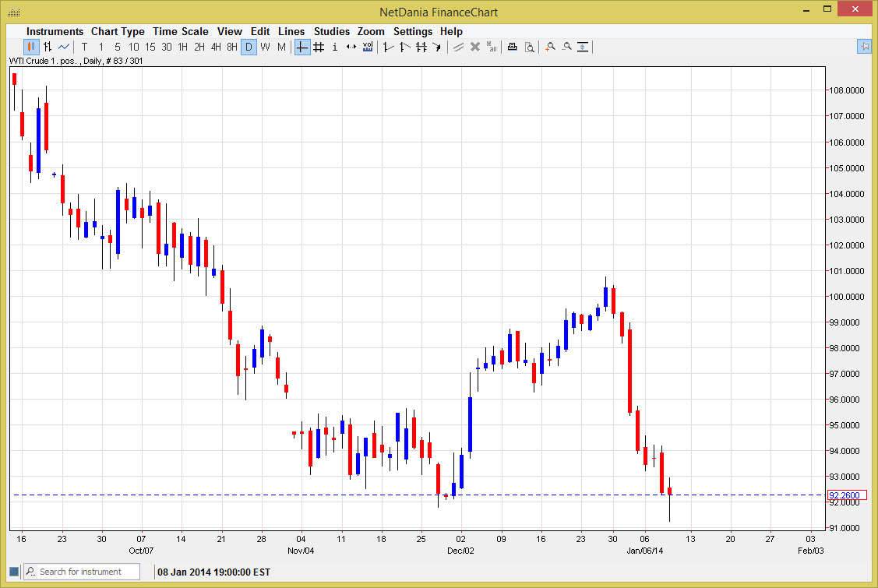
Task: Click the blue square status indicator
Action: (13, 572)
